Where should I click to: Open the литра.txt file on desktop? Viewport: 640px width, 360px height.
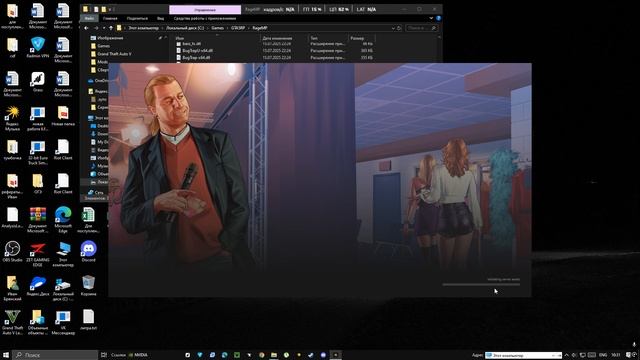(88, 319)
